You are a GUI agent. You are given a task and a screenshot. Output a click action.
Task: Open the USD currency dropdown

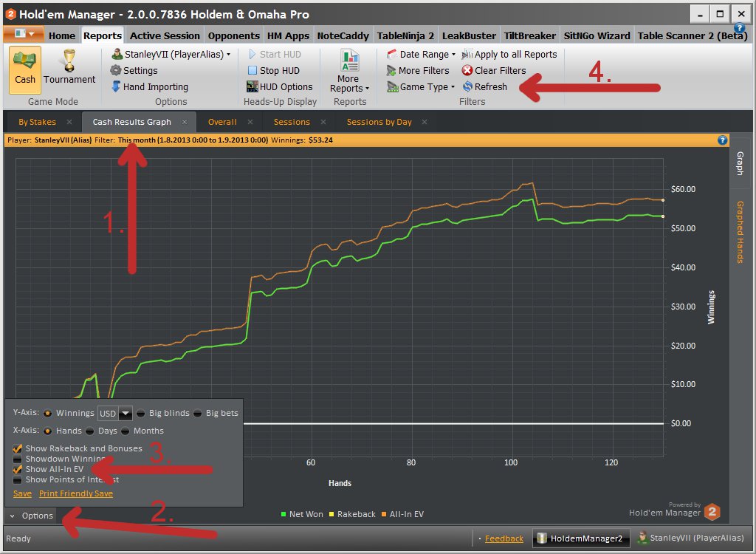[126, 414]
